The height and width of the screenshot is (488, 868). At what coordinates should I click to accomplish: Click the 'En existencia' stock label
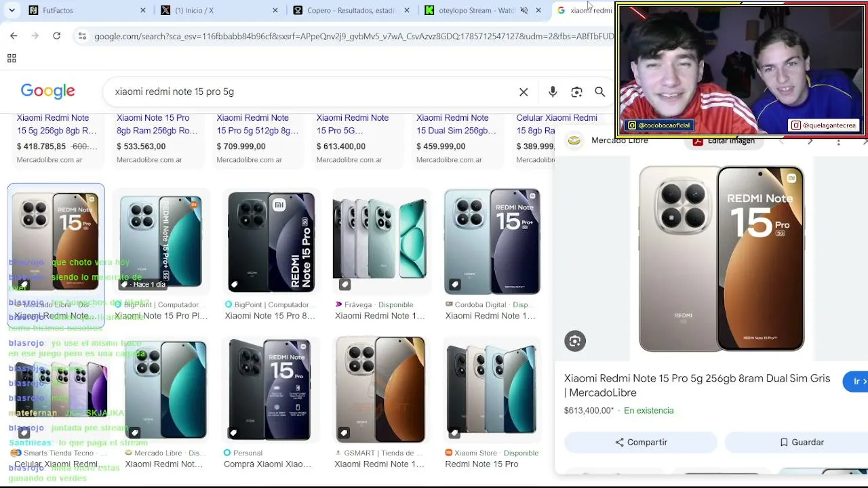[x=649, y=411]
